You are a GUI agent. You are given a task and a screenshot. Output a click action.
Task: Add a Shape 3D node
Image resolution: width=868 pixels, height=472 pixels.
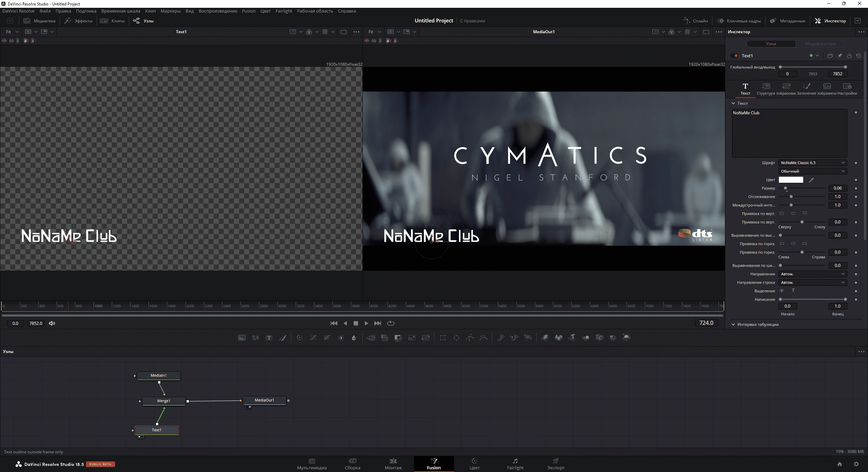pos(558,337)
